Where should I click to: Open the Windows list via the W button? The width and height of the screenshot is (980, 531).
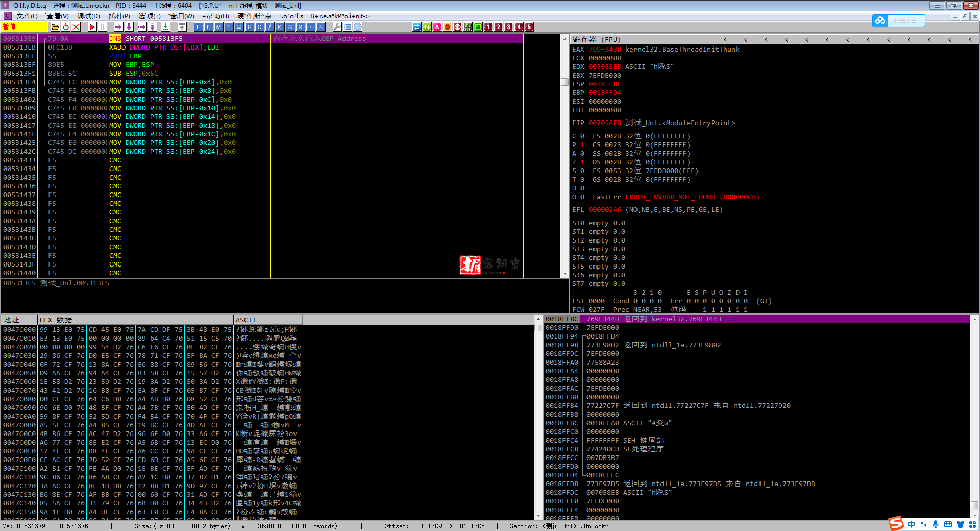click(239, 27)
